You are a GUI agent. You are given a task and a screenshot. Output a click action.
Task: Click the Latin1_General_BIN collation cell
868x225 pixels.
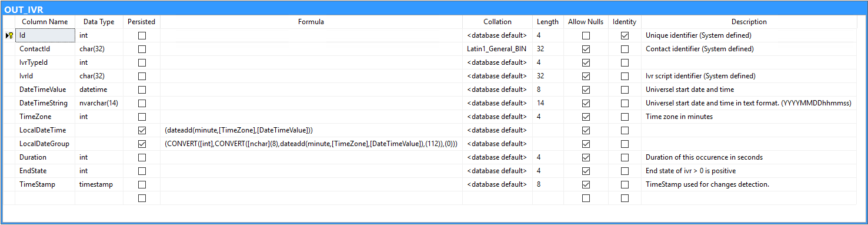point(498,49)
